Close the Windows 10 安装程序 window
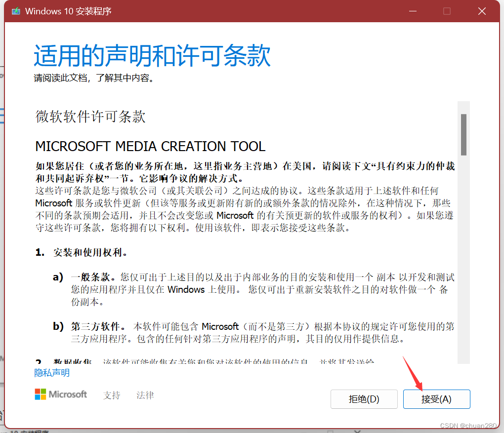504x433 pixels. pos(482,10)
